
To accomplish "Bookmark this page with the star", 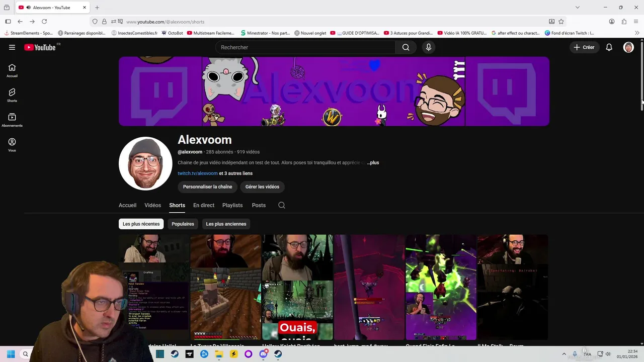I will (x=561, y=22).
